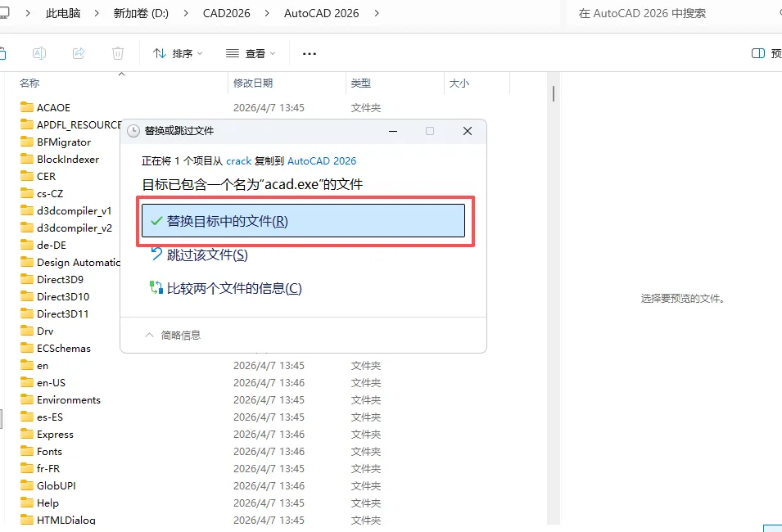Click the search box for AutoCAD 2026

(673, 13)
